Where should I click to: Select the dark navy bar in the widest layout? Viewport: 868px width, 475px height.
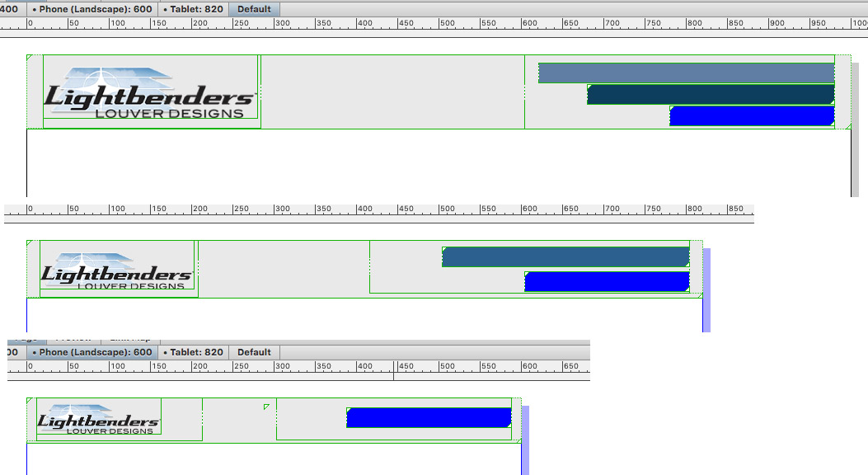click(x=711, y=95)
